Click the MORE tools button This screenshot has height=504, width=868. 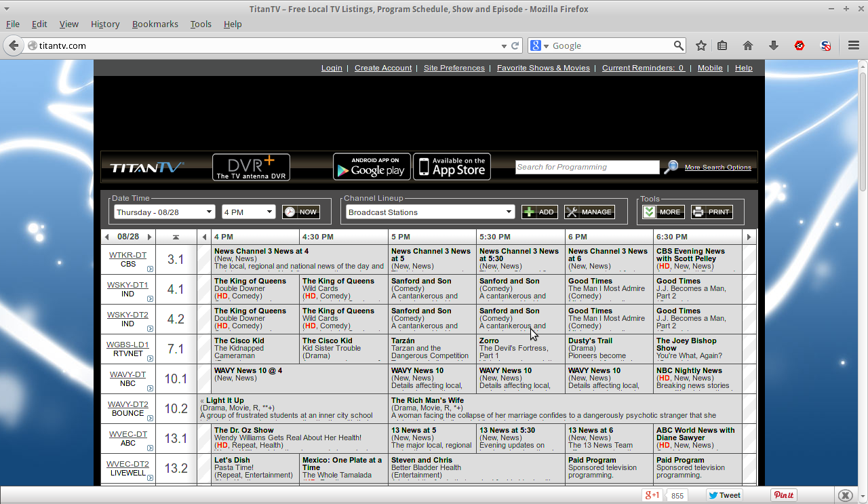[663, 212]
